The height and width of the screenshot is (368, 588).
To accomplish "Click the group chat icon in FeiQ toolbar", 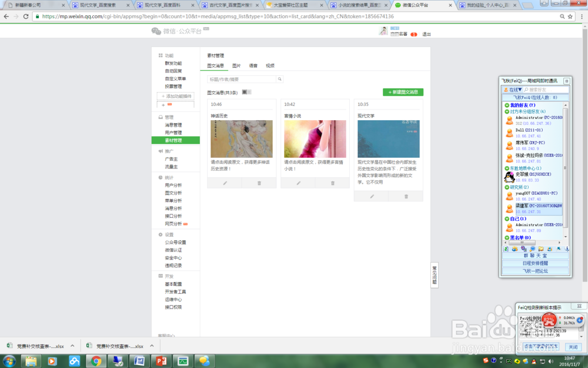I will click(513, 247).
